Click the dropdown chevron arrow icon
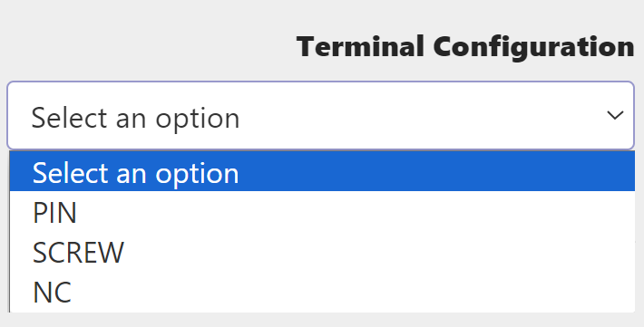 point(615,115)
